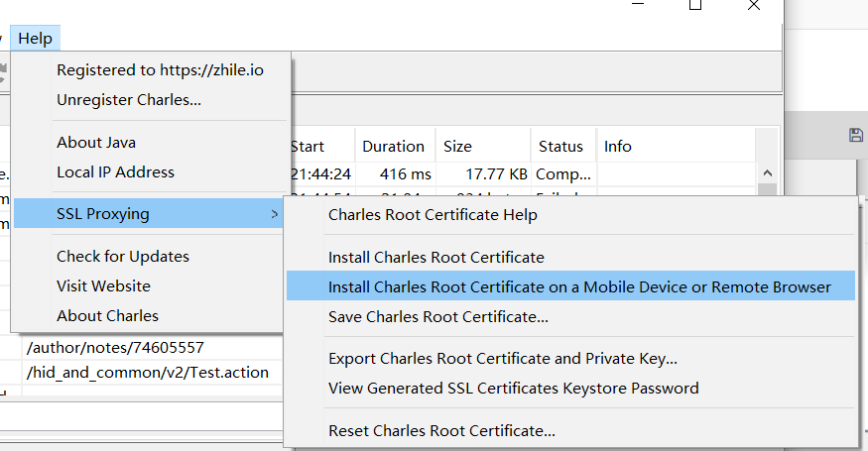868x451 pixels.
Task: Click the save icon in the background window
Action: point(856,135)
